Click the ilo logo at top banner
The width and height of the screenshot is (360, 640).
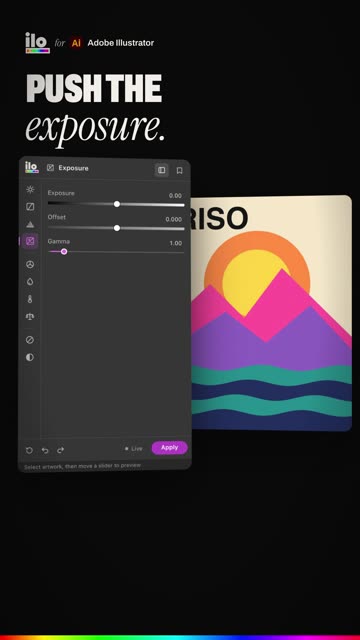38,42
